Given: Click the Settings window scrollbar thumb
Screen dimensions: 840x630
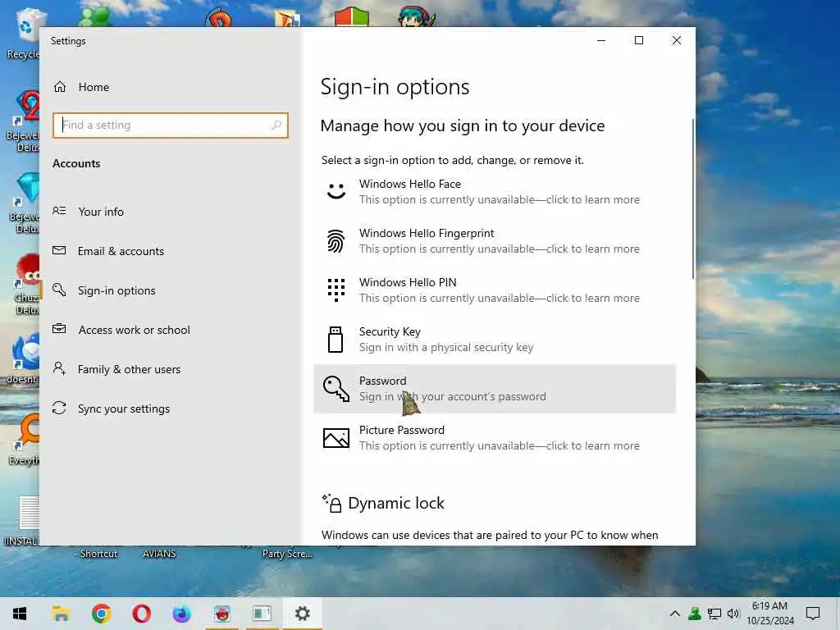Looking at the screenshot, I should (x=692, y=199).
